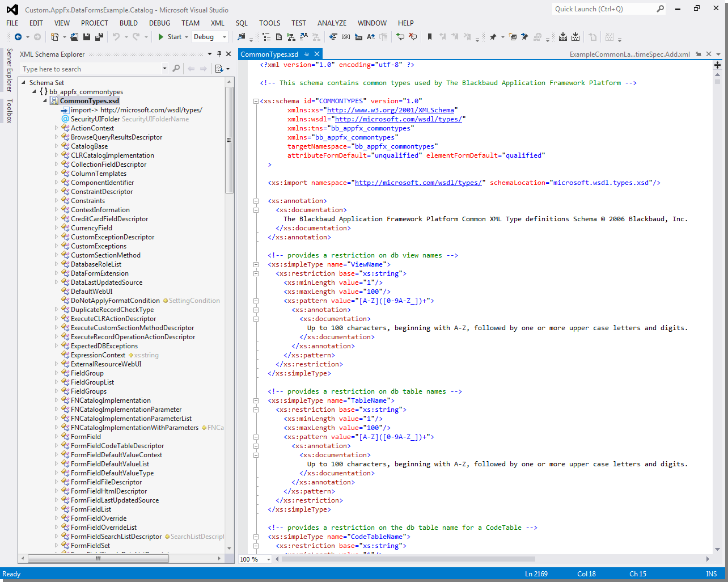Click the Open File toolbar icon
728x582 pixels.
click(x=74, y=37)
